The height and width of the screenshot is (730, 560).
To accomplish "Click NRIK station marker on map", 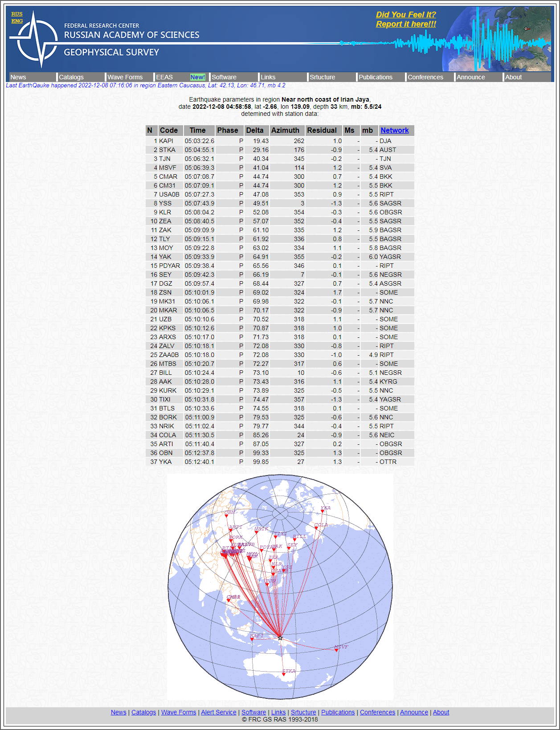I will pyautogui.click(x=256, y=533).
